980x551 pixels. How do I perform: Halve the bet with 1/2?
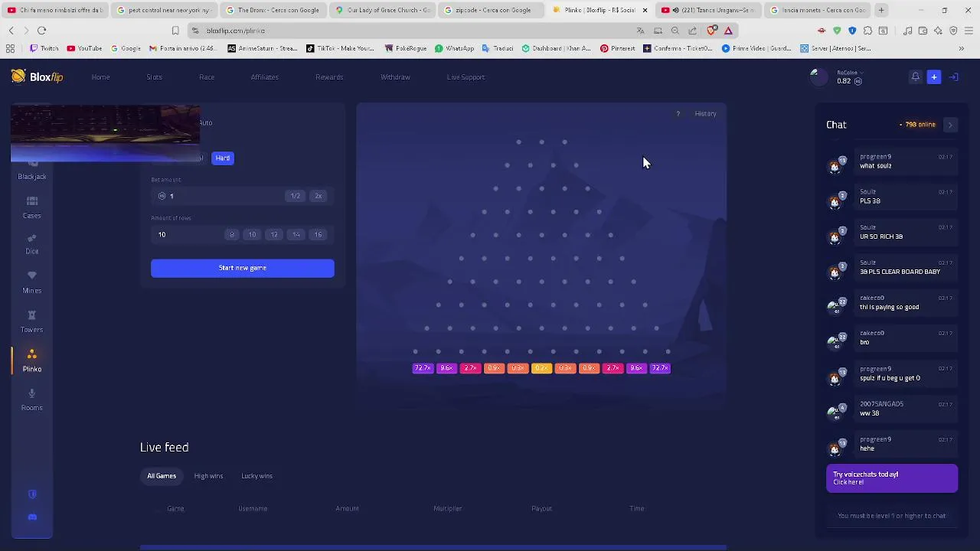(296, 196)
